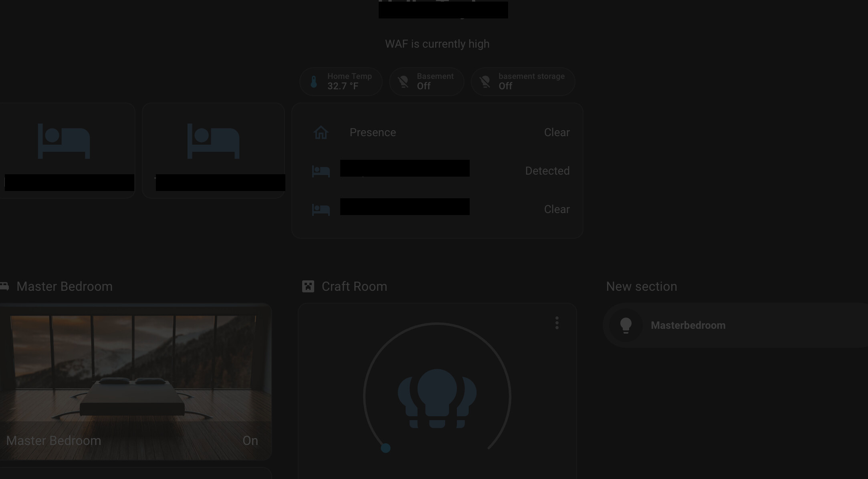Image resolution: width=868 pixels, height=479 pixels.
Task: Toggle the Craft Room light bulbs icon
Action: coord(437,398)
